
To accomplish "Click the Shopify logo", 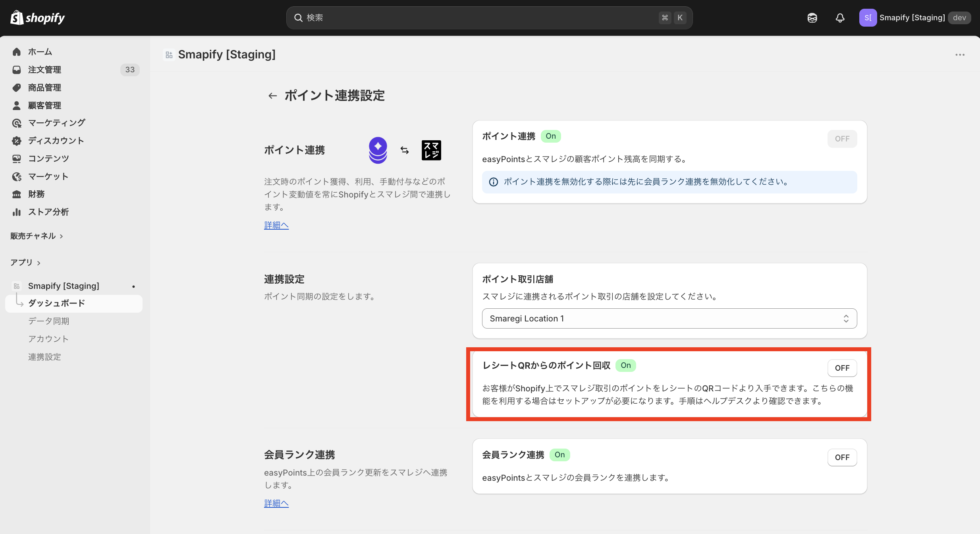I will tap(37, 17).
